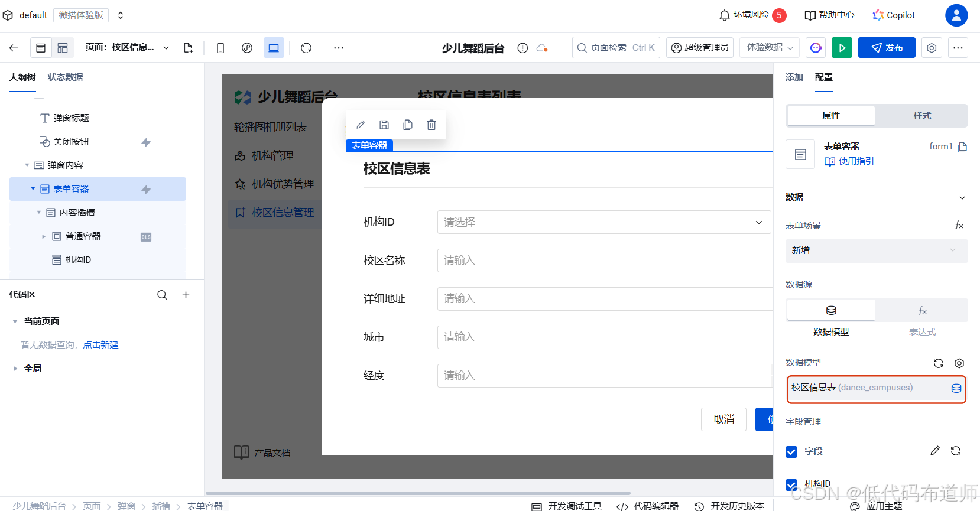Click the 取消 button in the form
Screen dimensions: 980x511
723,419
